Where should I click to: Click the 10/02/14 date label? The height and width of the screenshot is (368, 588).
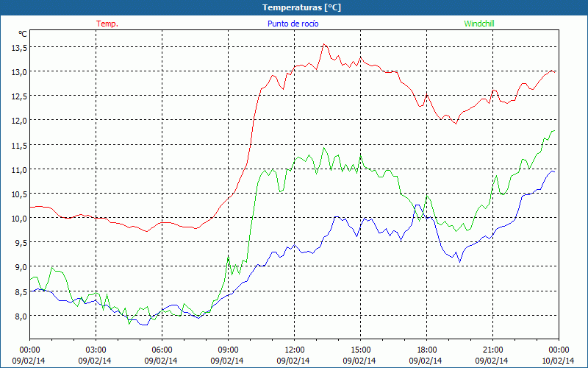[x=558, y=361]
